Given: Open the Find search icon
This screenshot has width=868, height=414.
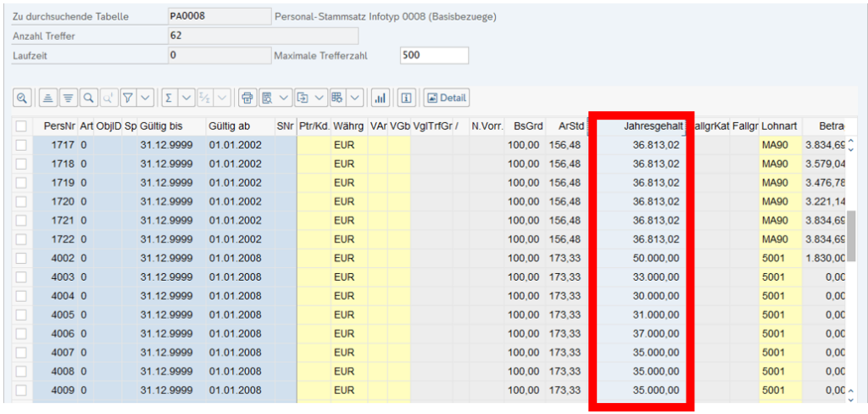Looking at the screenshot, I should click(88, 98).
